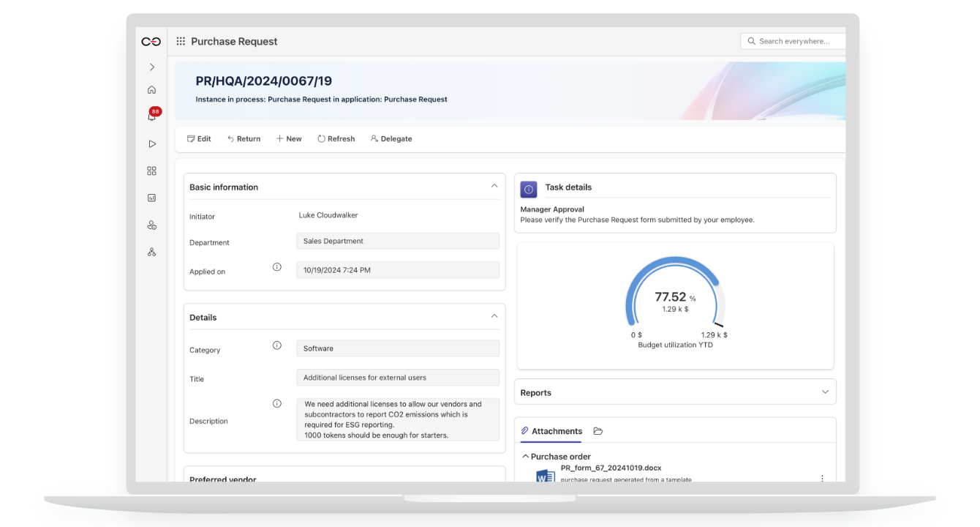Click the info icon beside Applied on
This screenshot has width=980, height=527.
(277, 267)
